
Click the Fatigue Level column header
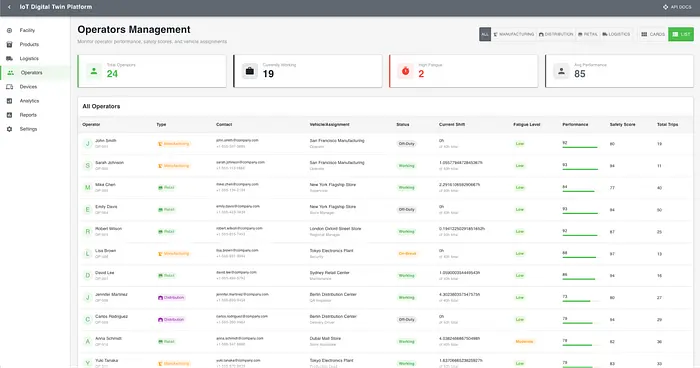pos(527,125)
